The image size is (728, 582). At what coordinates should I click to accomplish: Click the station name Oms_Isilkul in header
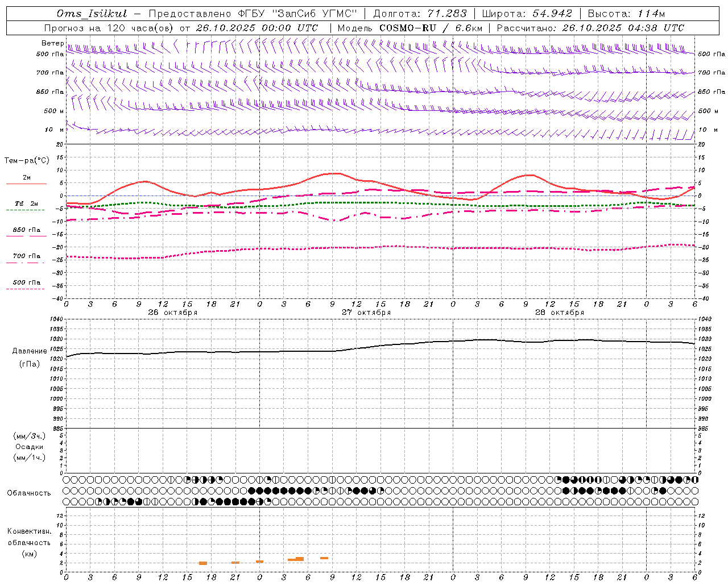92,14
